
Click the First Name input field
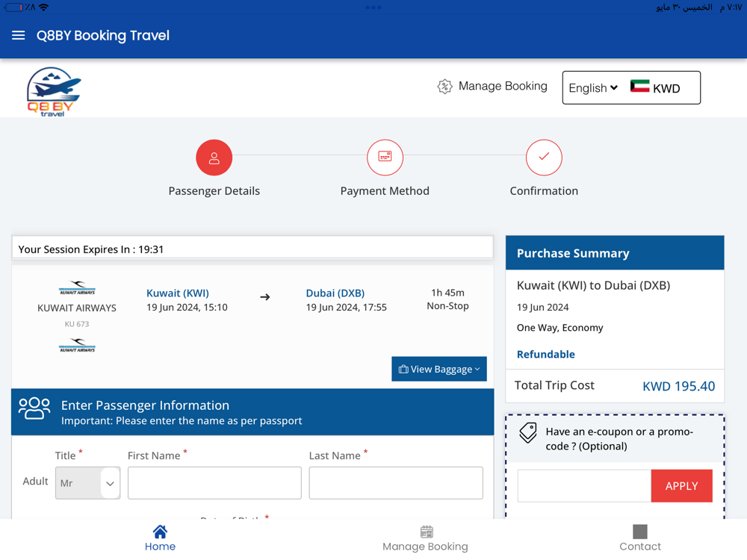coord(214,483)
